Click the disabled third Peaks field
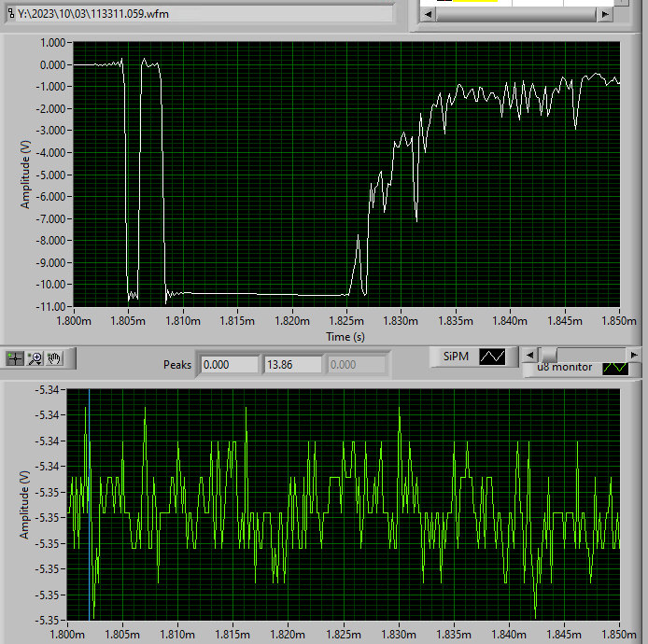 [x=357, y=365]
